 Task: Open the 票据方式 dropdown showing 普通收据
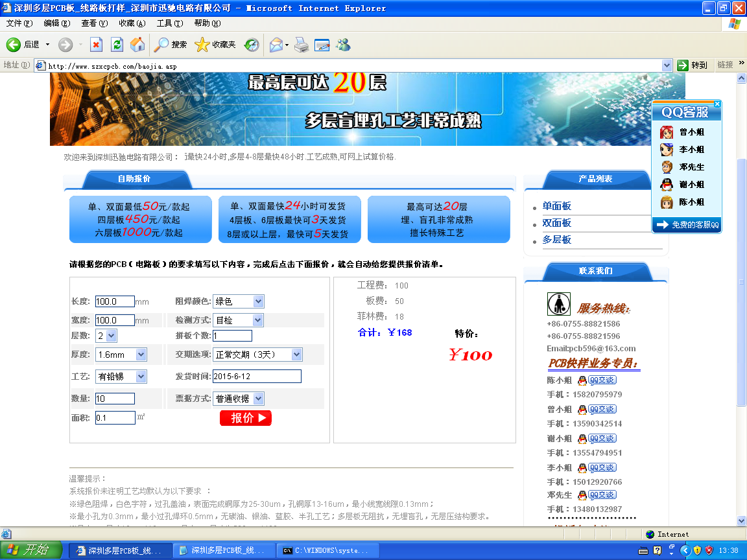coord(238,399)
